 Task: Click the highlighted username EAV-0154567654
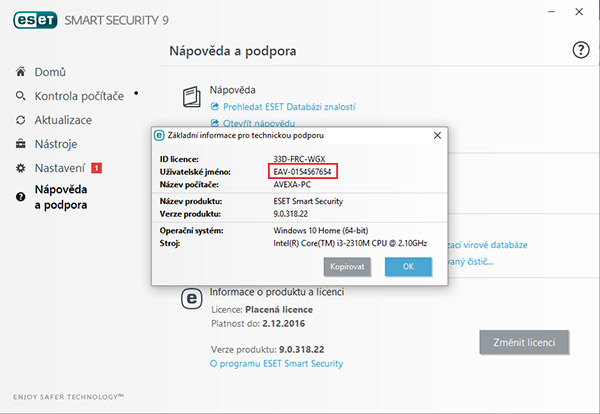click(x=304, y=173)
